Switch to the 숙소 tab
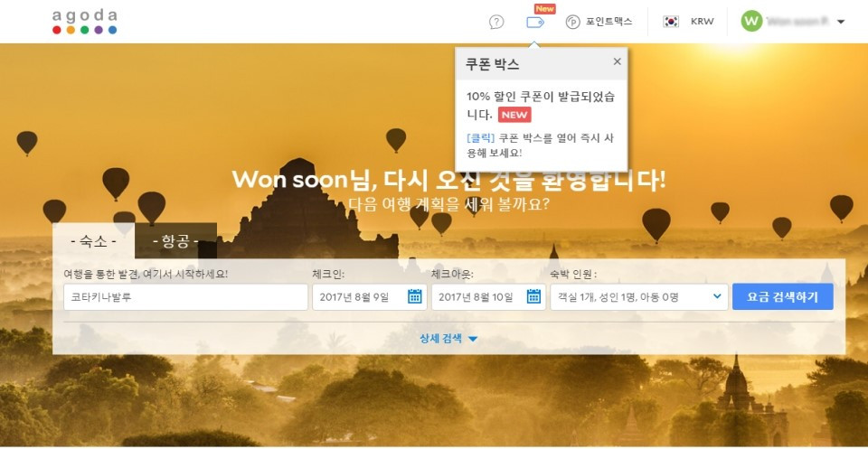This screenshot has width=868, height=449. tap(93, 241)
